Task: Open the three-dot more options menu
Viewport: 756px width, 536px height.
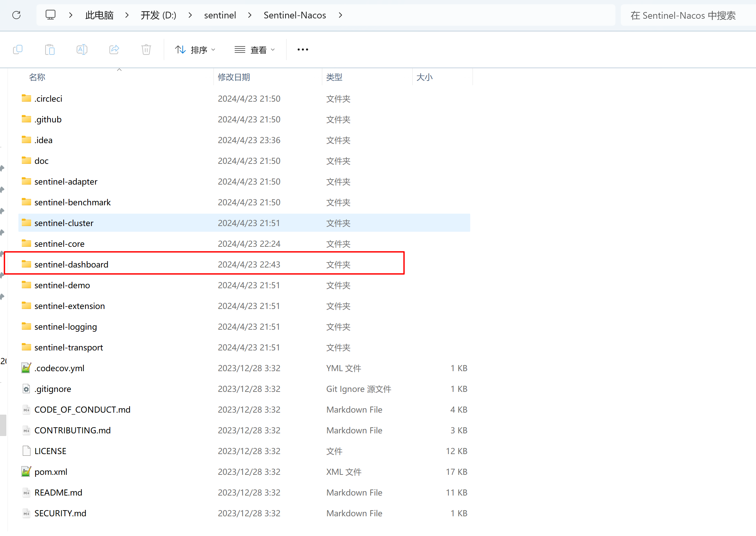Action: [303, 49]
